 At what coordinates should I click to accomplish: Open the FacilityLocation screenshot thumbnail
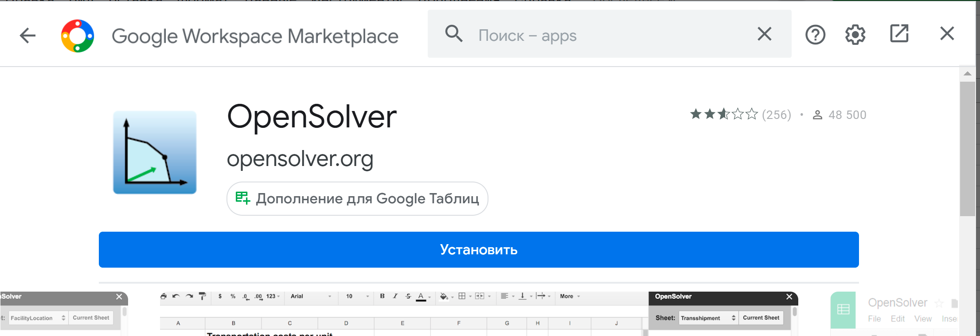(x=64, y=313)
